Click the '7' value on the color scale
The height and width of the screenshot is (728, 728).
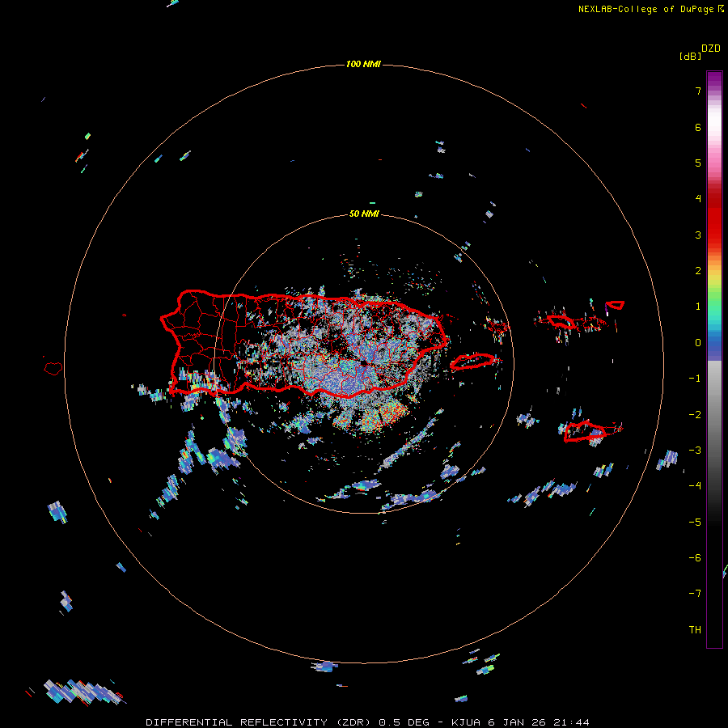698,91
